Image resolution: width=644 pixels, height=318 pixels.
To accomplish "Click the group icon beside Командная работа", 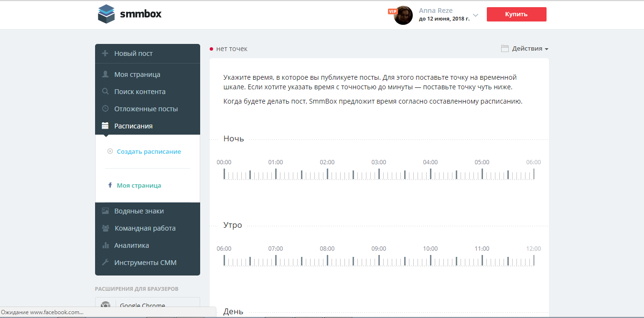I will point(106,228).
